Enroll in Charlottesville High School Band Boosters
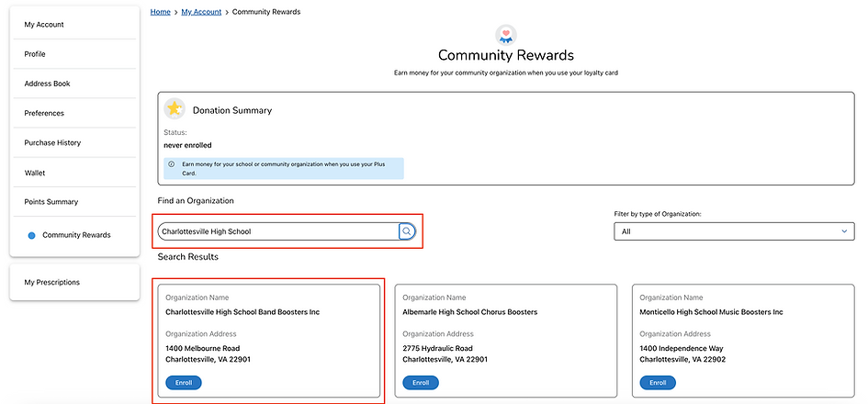Image resolution: width=868 pixels, height=404 pixels. coord(184,382)
